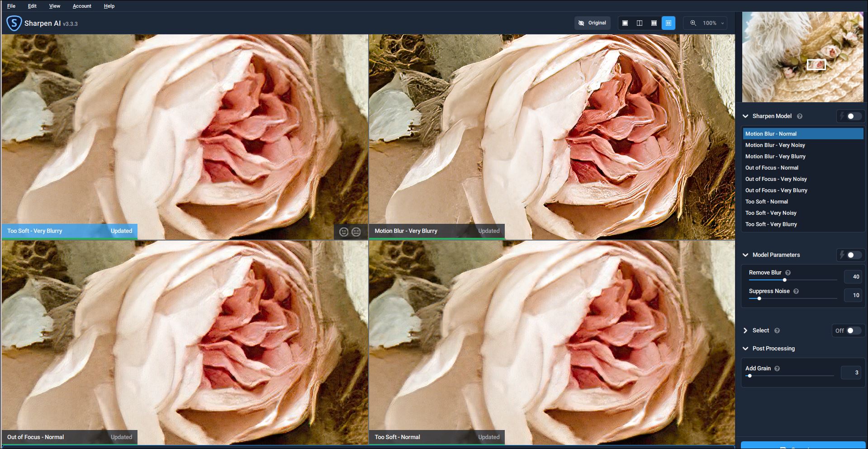Click the Original preview button
The height and width of the screenshot is (449, 868).
(592, 23)
